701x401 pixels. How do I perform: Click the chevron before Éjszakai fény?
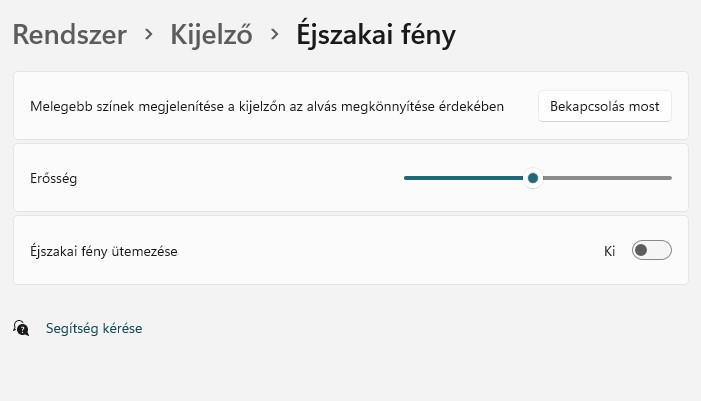coord(274,35)
